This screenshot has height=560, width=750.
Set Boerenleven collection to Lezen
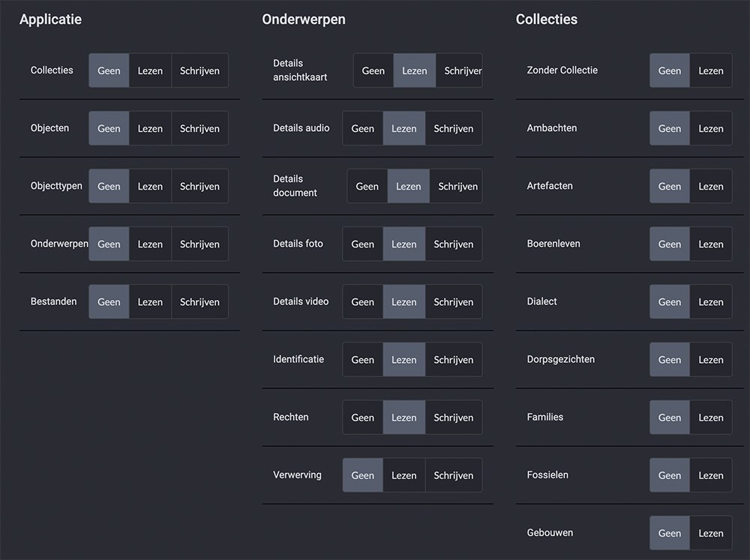click(710, 244)
